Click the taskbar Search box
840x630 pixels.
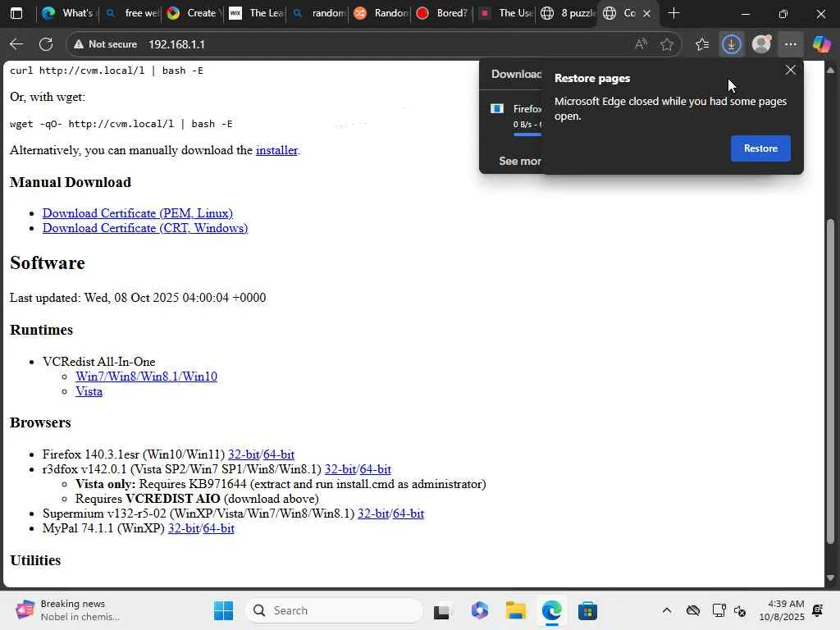[x=334, y=610]
